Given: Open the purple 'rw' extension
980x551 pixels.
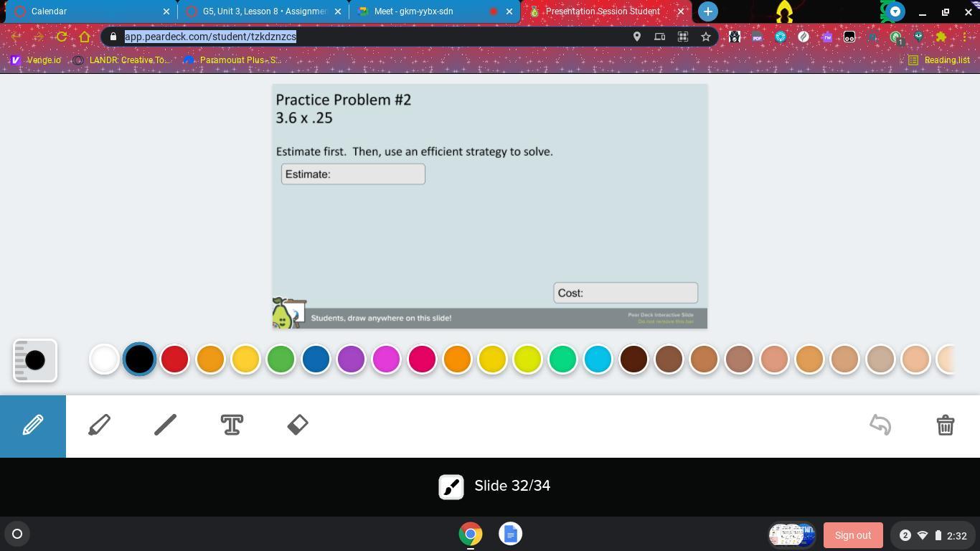Looking at the screenshot, I should click(x=826, y=37).
